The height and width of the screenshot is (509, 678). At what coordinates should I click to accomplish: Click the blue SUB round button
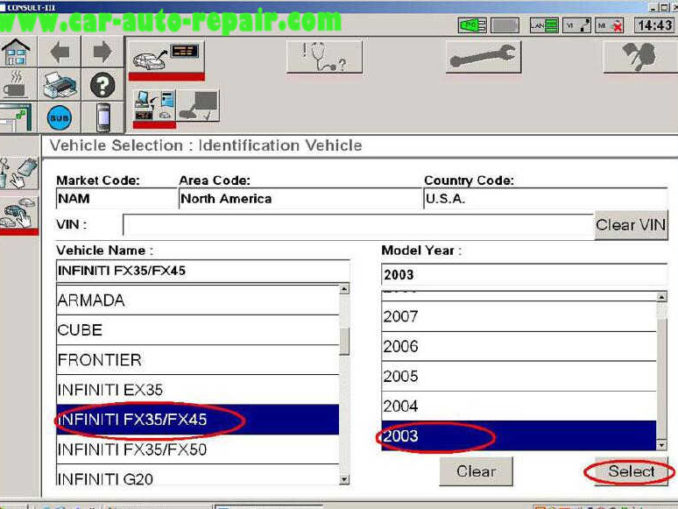pyautogui.click(x=59, y=117)
